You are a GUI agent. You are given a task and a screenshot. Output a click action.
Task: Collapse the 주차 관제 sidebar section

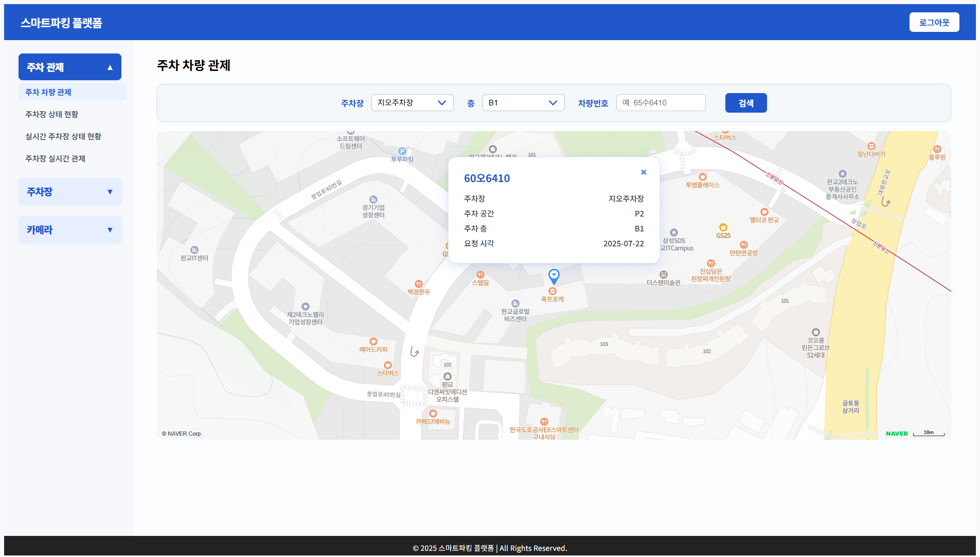point(70,67)
